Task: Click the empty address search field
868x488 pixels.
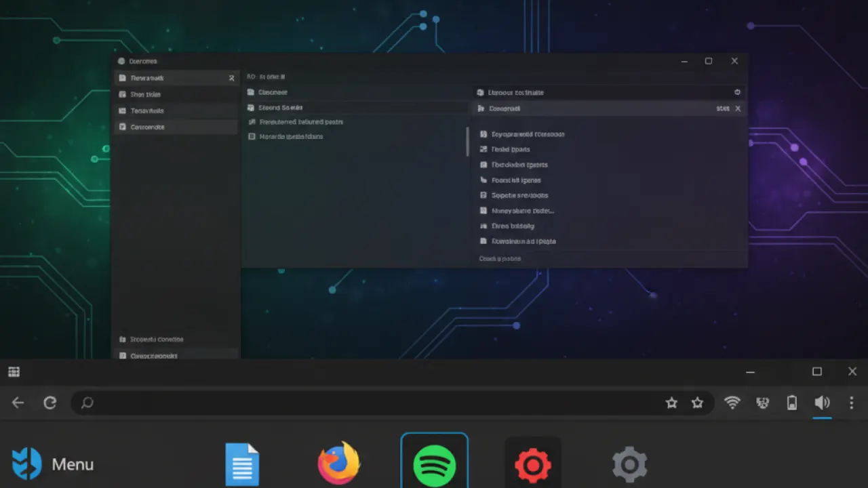Action: (x=392, y=403)
